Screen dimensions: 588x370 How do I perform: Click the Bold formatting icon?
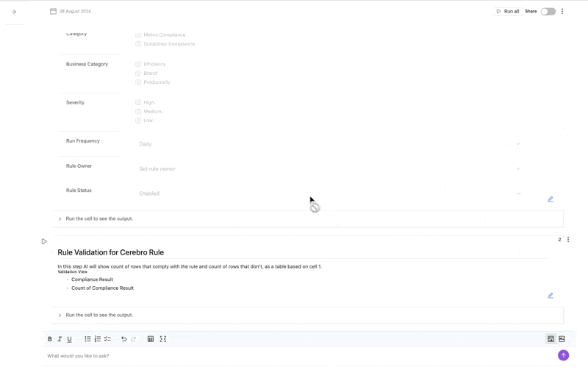[50, 339]
